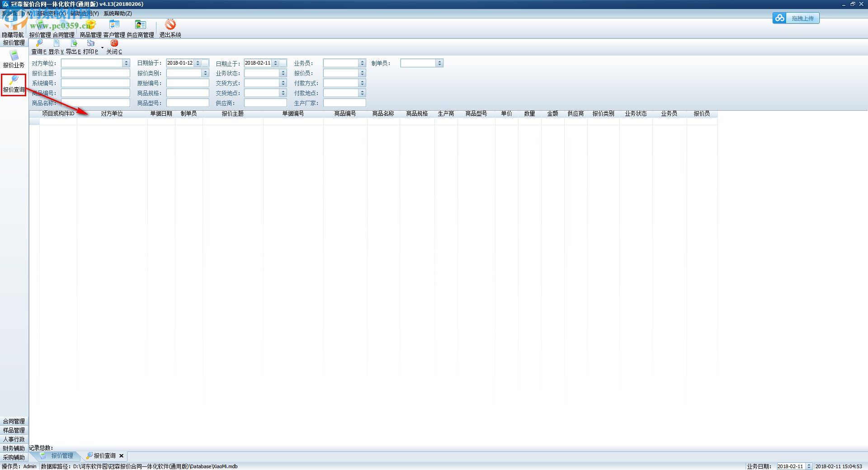Image resolution: width=868 pixels, height=470 pixels.
Task: Sort by the 单据日期 column header
Action: pyautogui.click(x=161, y=114)
